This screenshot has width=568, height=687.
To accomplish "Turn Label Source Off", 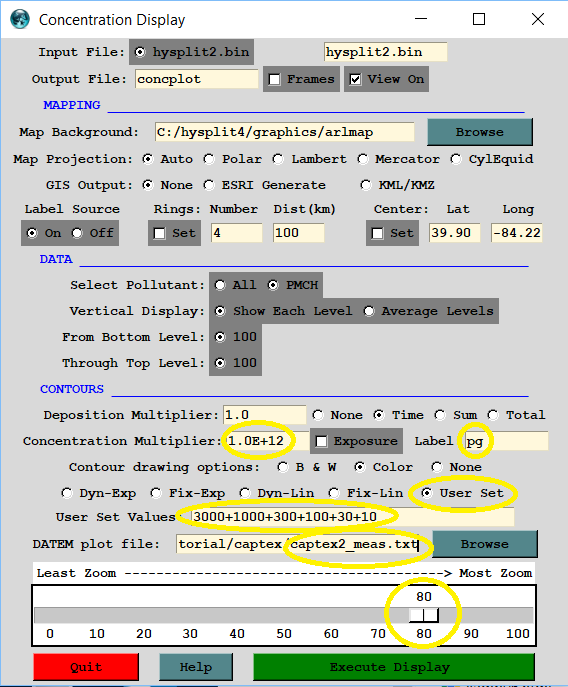I will [77, 233].
